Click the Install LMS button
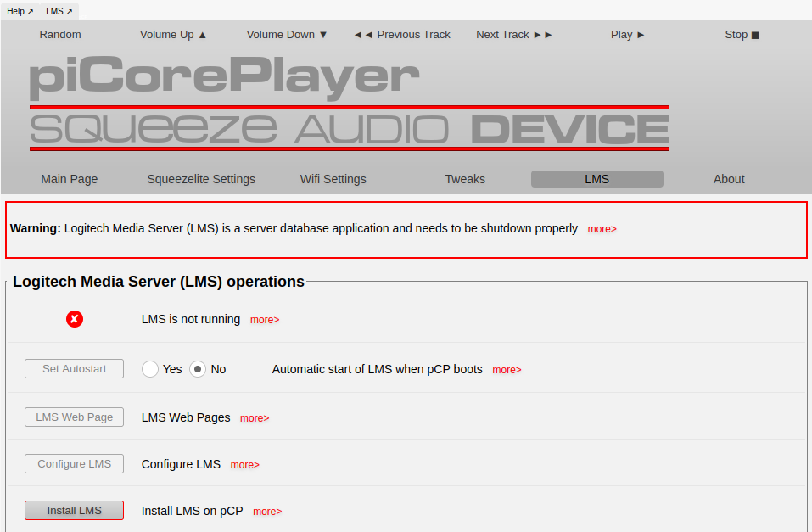Screen dimensions: 812x532 click(75, 510)
